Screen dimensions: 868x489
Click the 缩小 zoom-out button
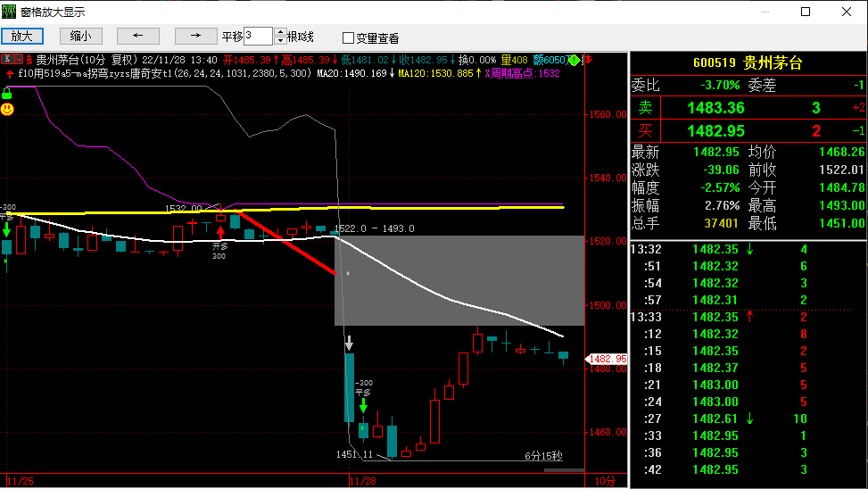(x=80, y=37)
